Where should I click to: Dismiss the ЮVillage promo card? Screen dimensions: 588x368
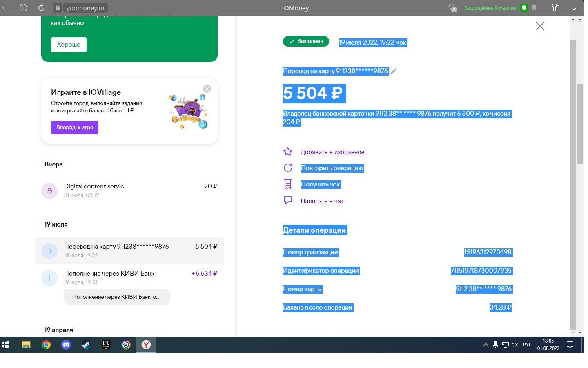coord(207,89)
